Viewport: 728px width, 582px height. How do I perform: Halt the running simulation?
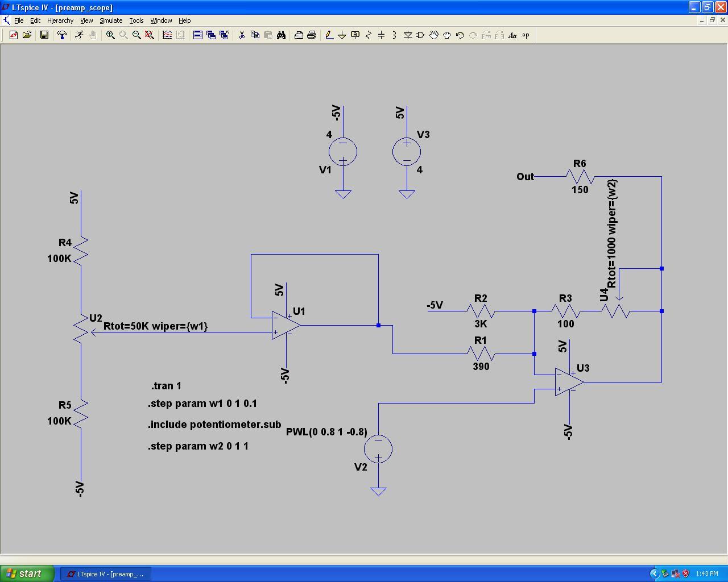(93, 35)
